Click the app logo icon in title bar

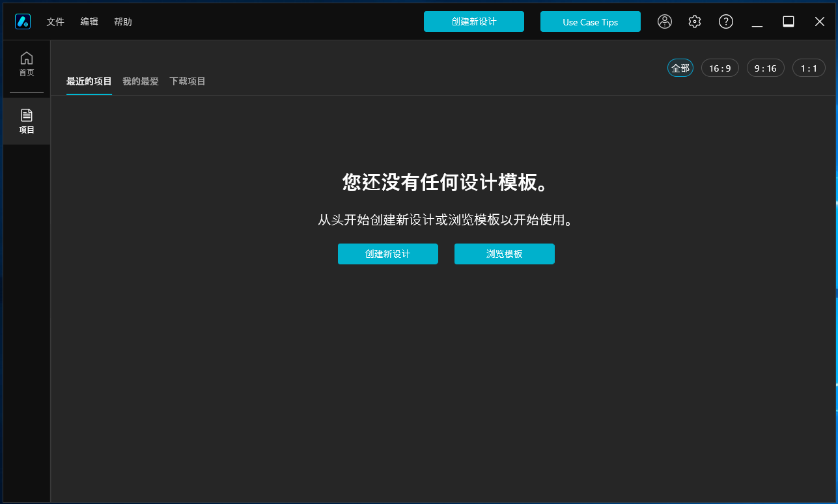coord(23,21)
